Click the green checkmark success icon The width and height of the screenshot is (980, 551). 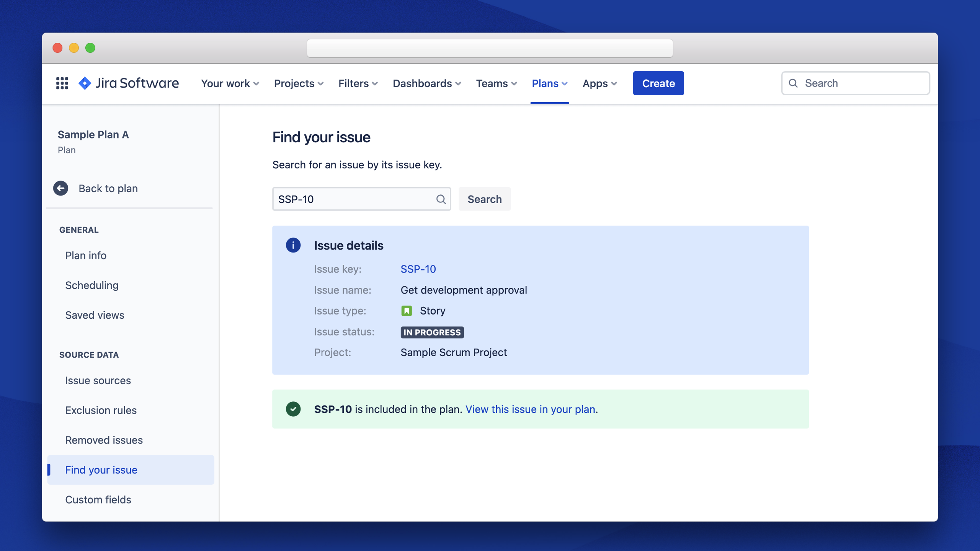point(293,409)
